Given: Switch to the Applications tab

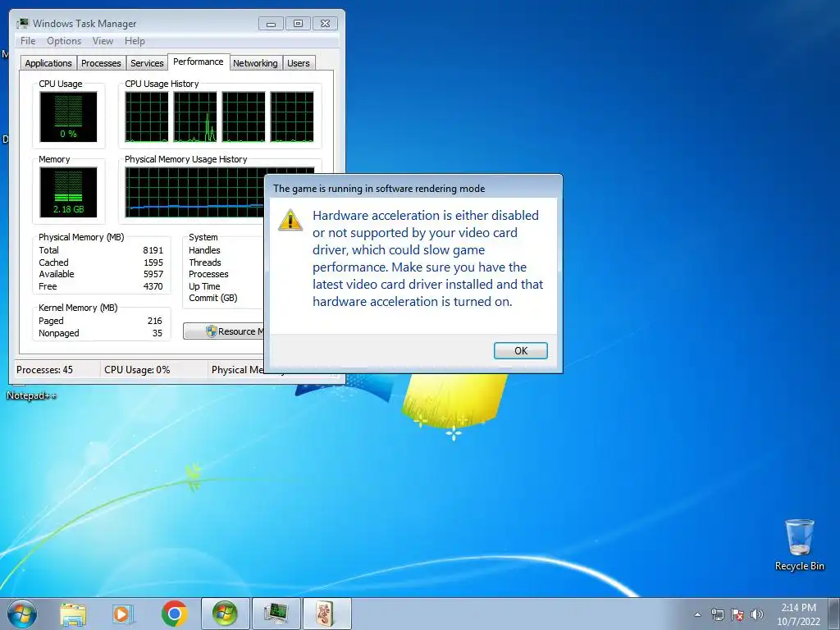Looking at the screenshot, I should tap(48, 63).
